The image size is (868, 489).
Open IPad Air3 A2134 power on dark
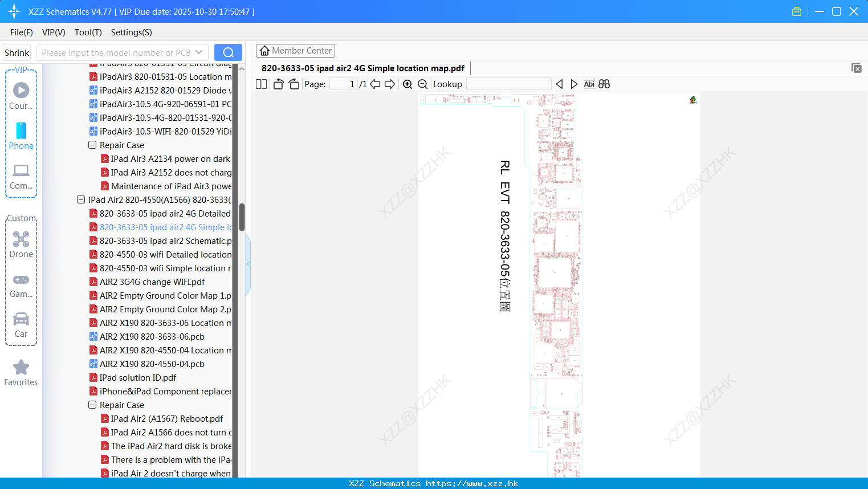point(166,159)
